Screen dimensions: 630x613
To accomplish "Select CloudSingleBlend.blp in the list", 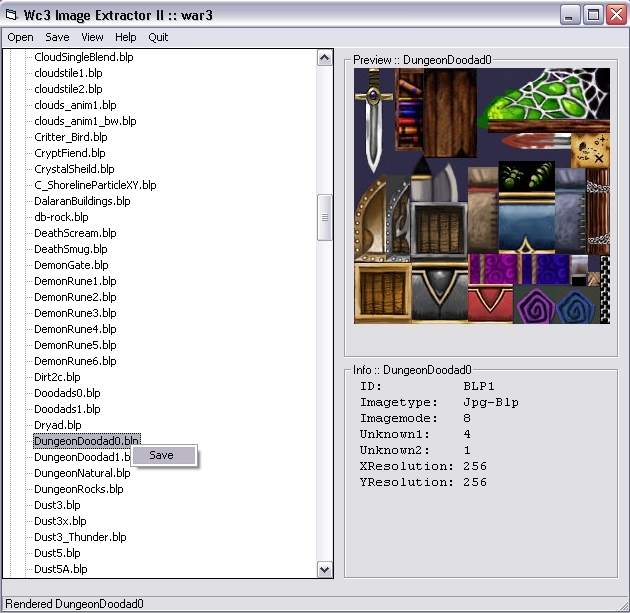I will (84, 57).
